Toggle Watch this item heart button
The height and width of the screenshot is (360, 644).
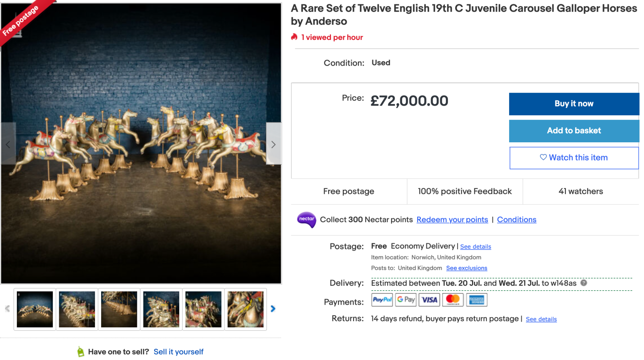click(x=574, y=158)
